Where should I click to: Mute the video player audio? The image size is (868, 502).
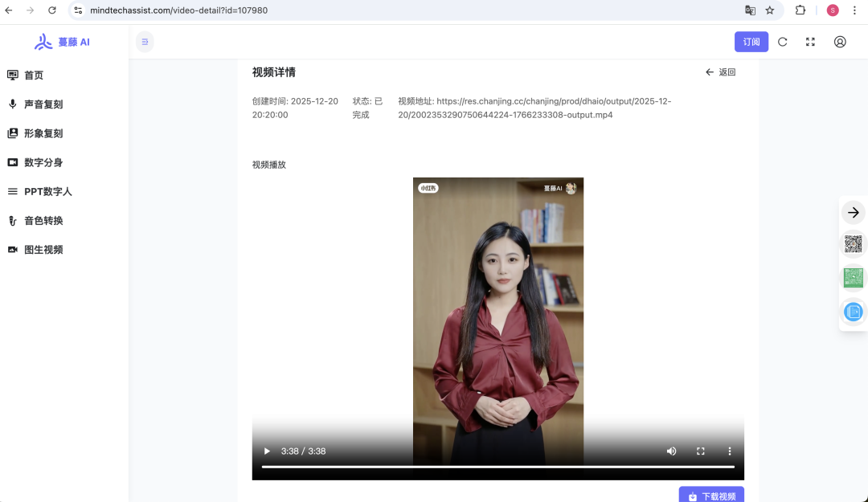[671, 451]
